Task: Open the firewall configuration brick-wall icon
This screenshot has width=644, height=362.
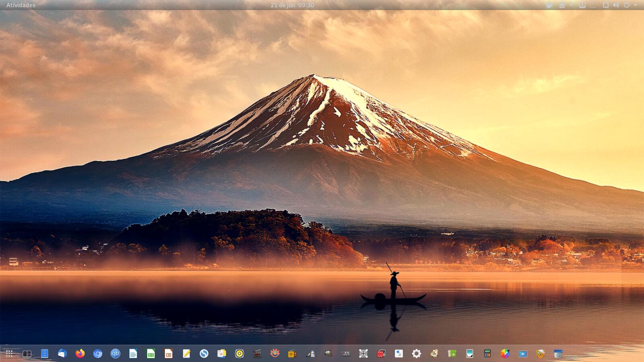Action: [x=381, y=354]
